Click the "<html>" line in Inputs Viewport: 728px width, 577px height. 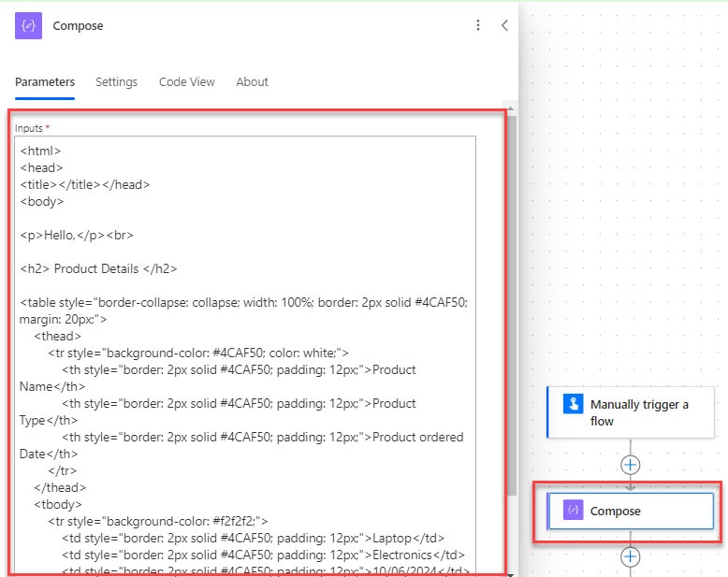40,151
